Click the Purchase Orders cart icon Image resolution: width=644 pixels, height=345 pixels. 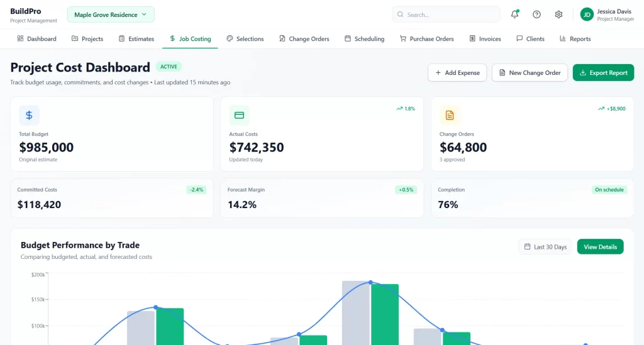(403, 38)
